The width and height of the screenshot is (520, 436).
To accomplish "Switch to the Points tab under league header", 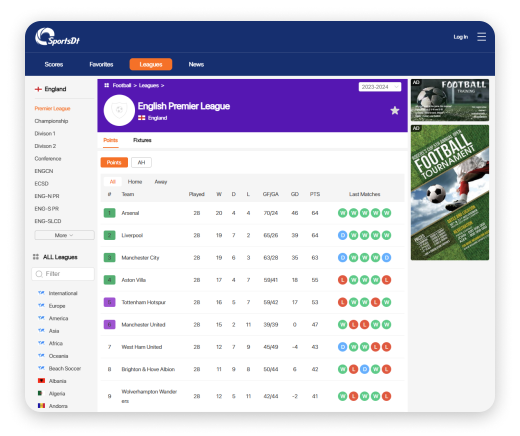I will point(111,140).
